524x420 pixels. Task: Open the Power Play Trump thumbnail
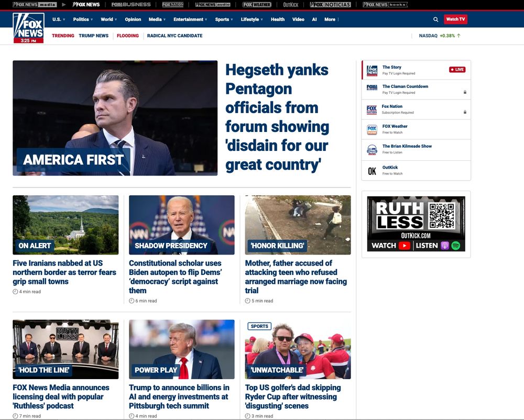(x=182, y=349)
